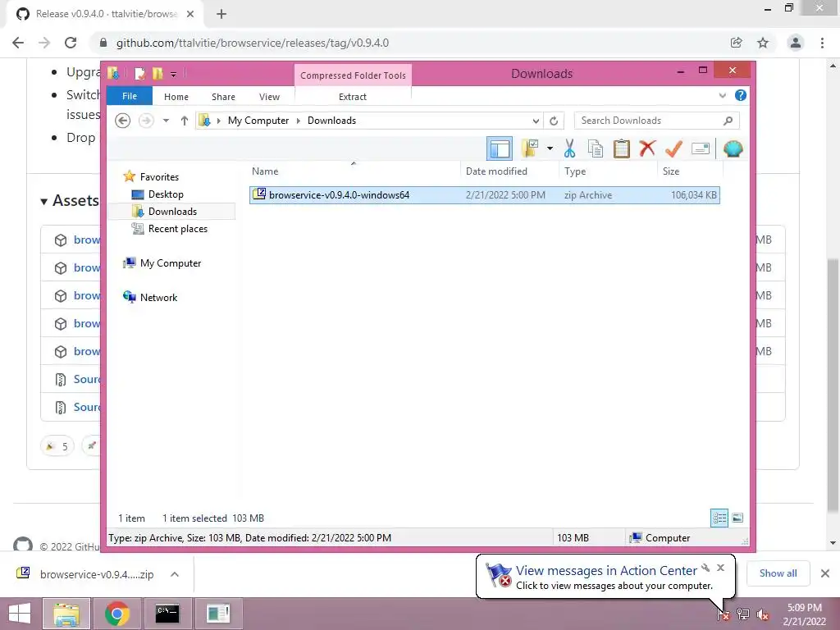Open the Share ribbon tab
This screenshot has height=630, width=840.
coord(223,97)
